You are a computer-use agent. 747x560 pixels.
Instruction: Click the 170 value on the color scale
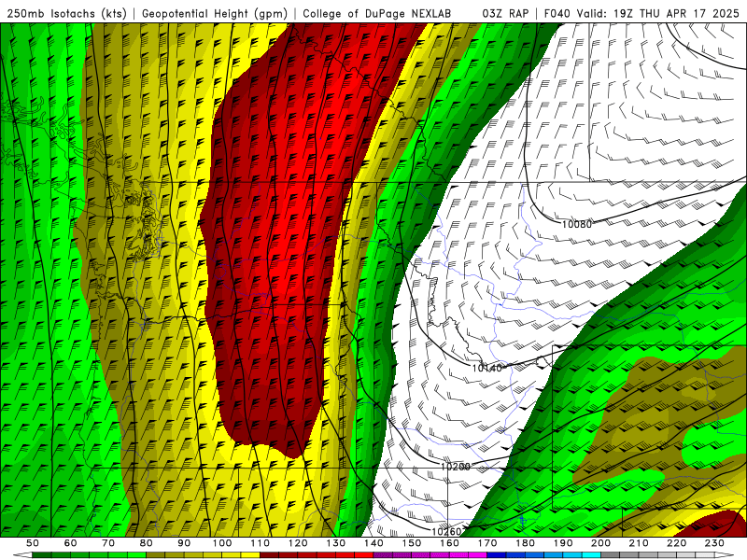[x=487, y=543]
